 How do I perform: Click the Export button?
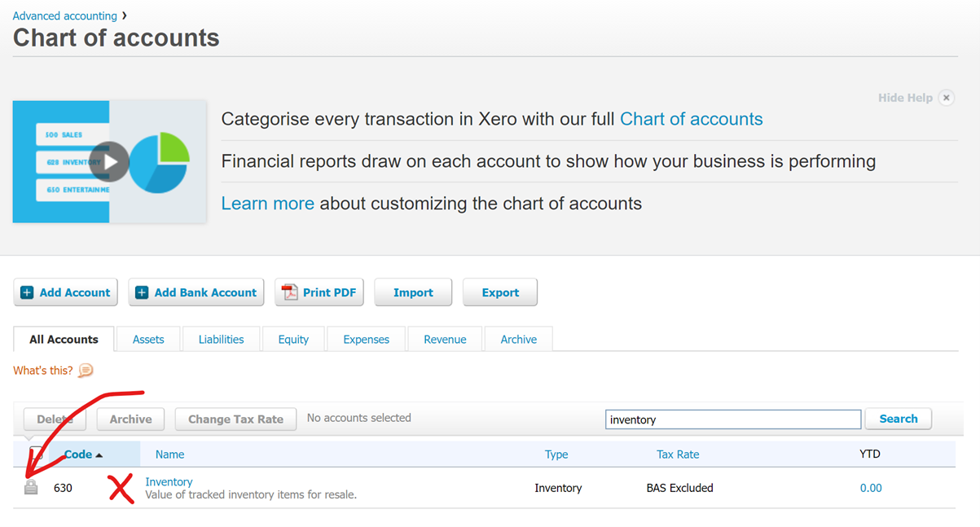click(500, 292)
